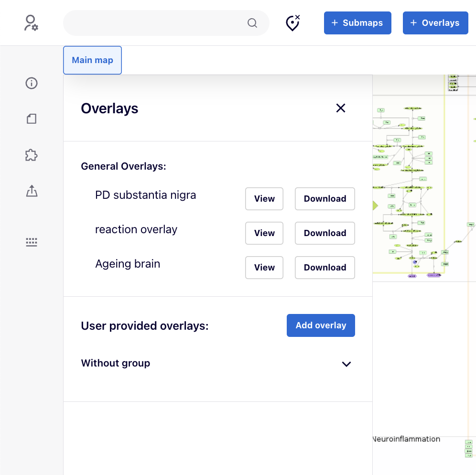This screenshot has width=476, height=475.
Task: Expand the Without group chevron
Action: pyautogui.click(x=346, y=364)
